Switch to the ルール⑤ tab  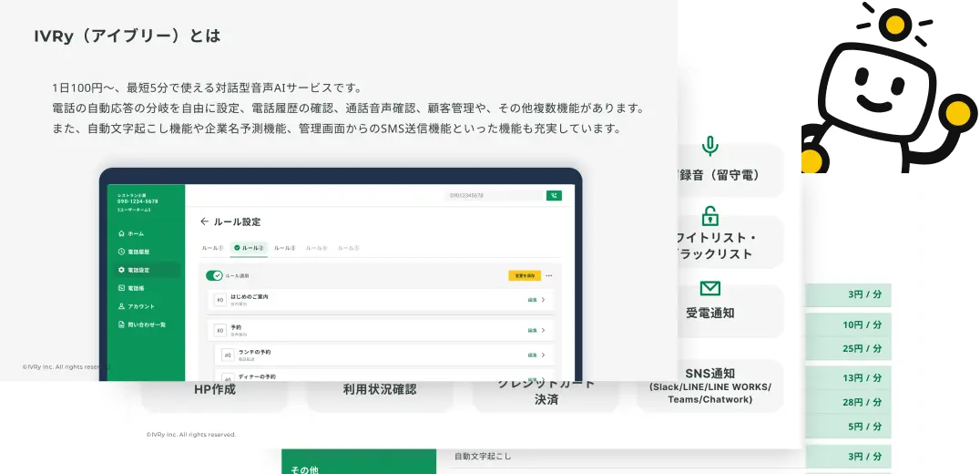point(349,248)
